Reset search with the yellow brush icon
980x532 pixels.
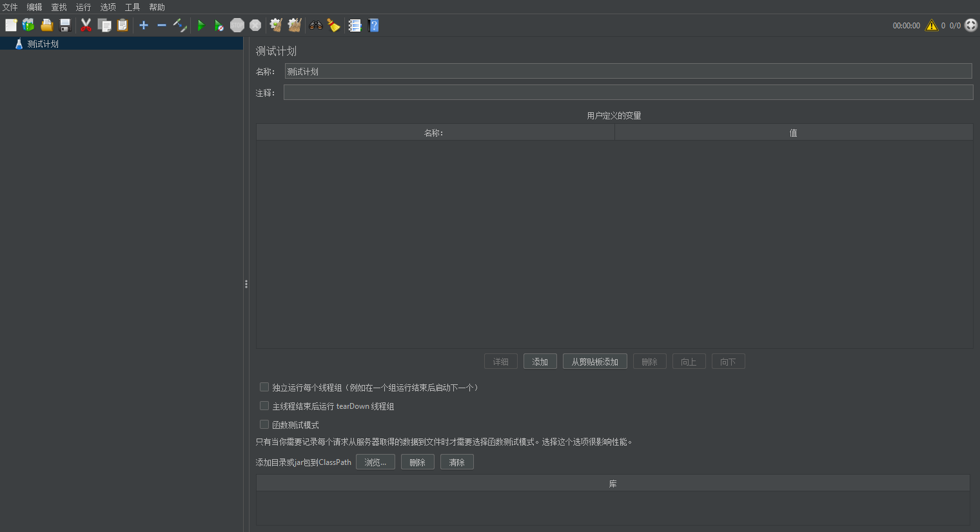click(333, 25)
